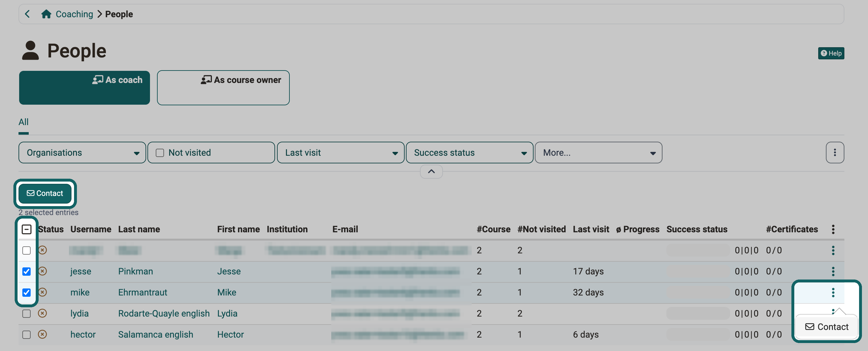Viewport: 868px width, 351px height.
Task: Uncheck the mike row checkbox
Action: [26, 292]
